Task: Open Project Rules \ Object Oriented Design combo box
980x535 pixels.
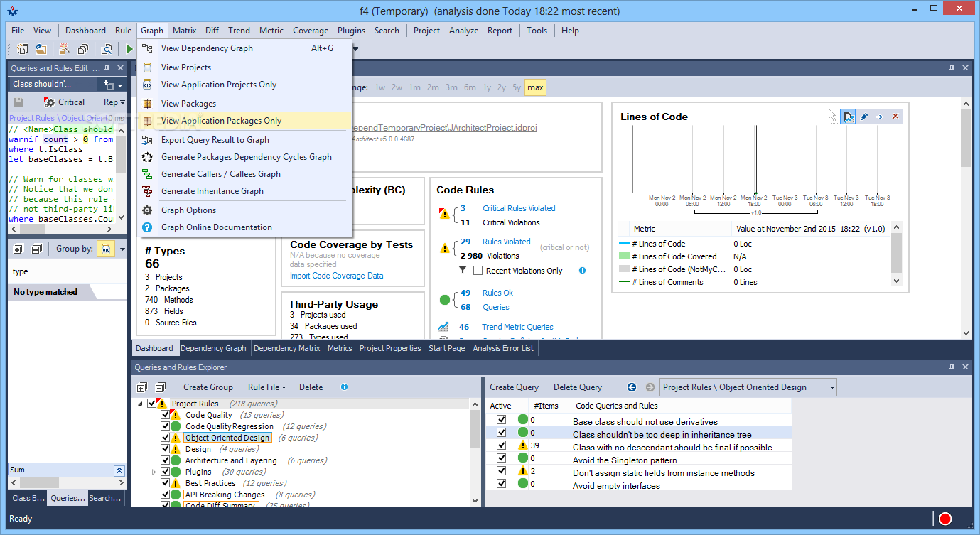Action: click(x=748, y=387)
